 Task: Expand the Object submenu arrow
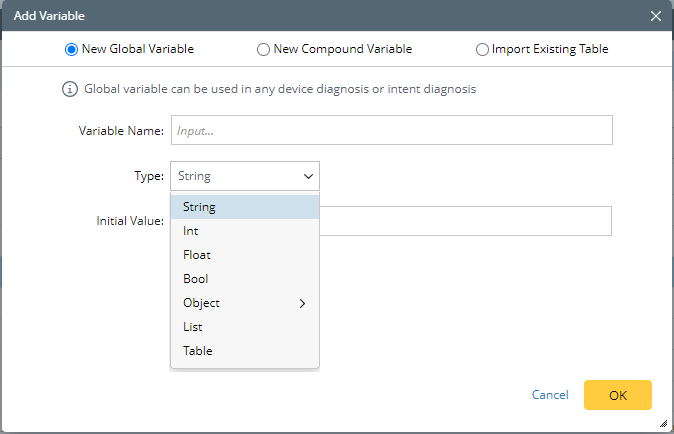(303, 303)
